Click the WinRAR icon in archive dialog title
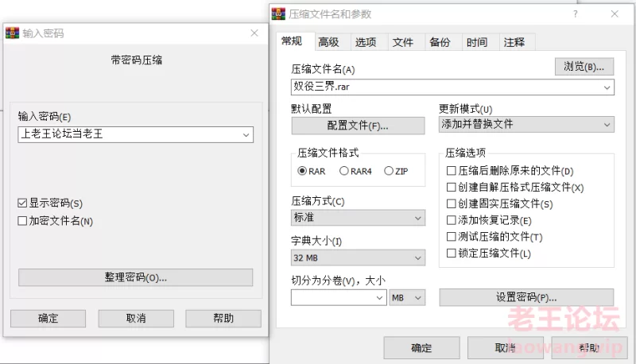 pos(278,14)
